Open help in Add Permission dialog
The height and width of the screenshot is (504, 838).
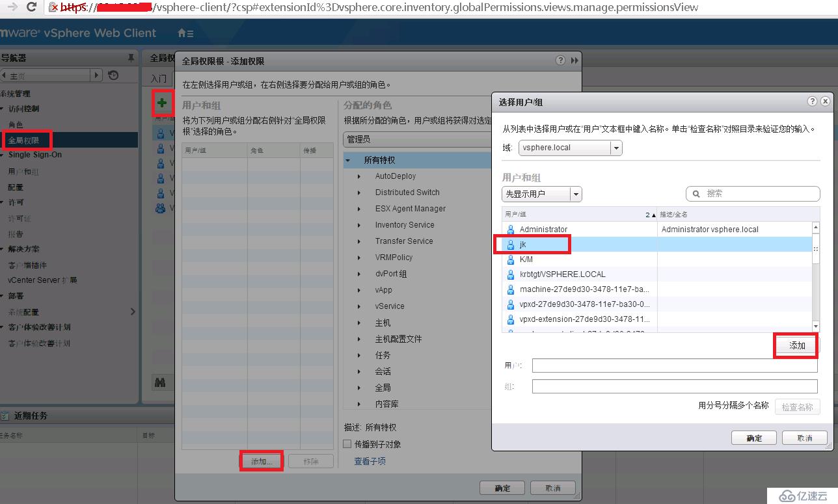click(x=561, y=60)
